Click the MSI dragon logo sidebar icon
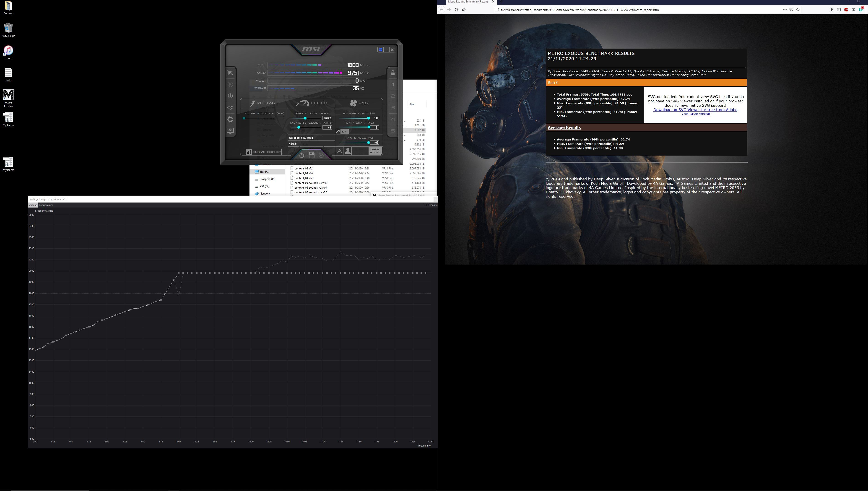 click(230, 73)
